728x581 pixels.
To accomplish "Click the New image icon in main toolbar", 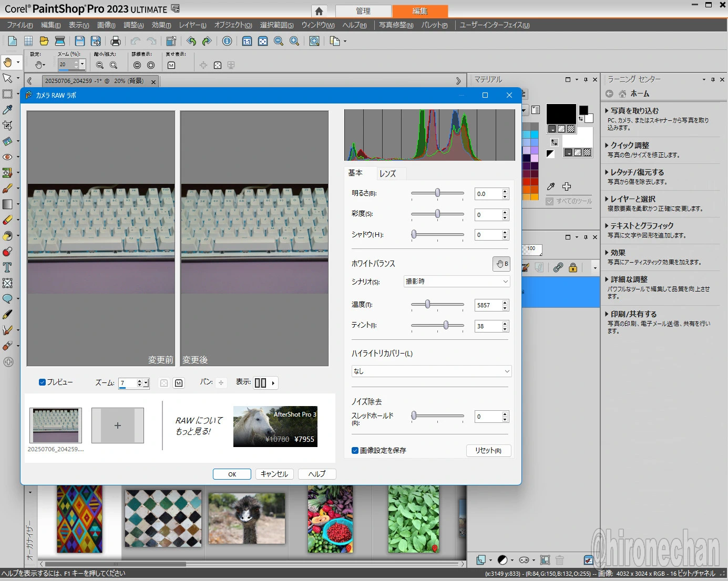I will tap(13, 41).
